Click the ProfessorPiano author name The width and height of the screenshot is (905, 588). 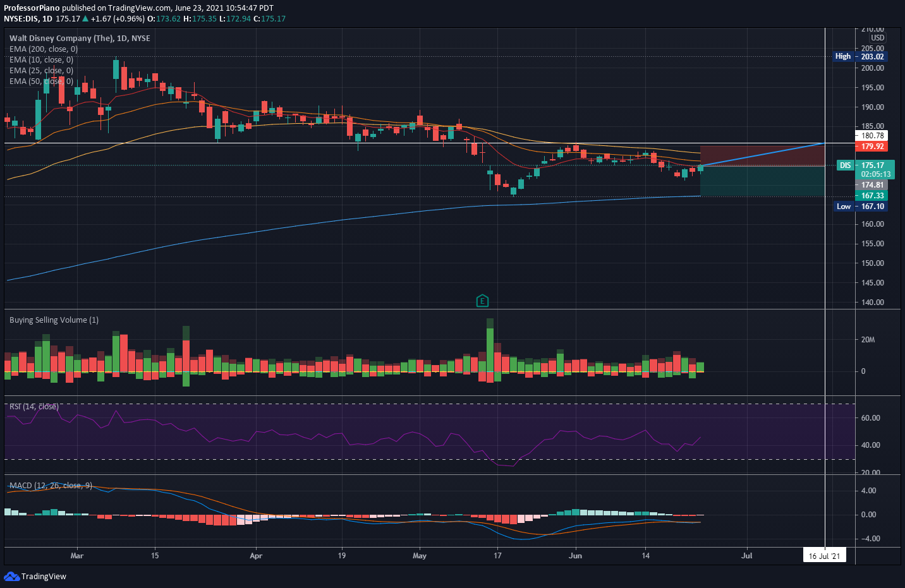pyautogui.click(x=32, y=8)
